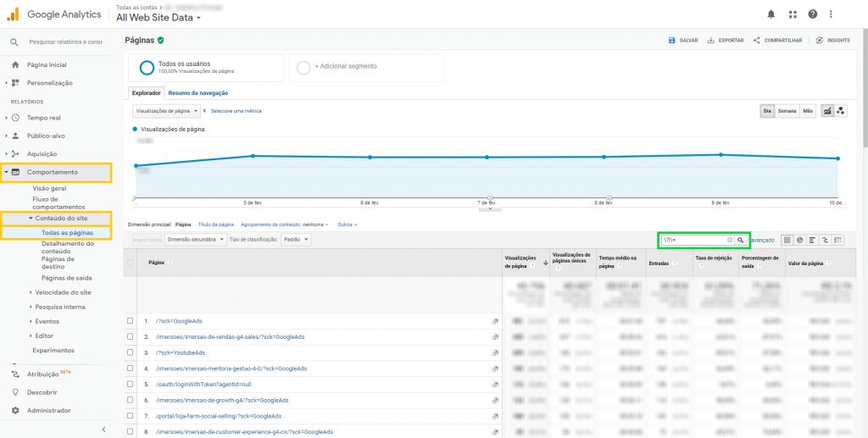Select the Explorador tab
The width and height of the screenshot is (868, 438).
[146, 93]
